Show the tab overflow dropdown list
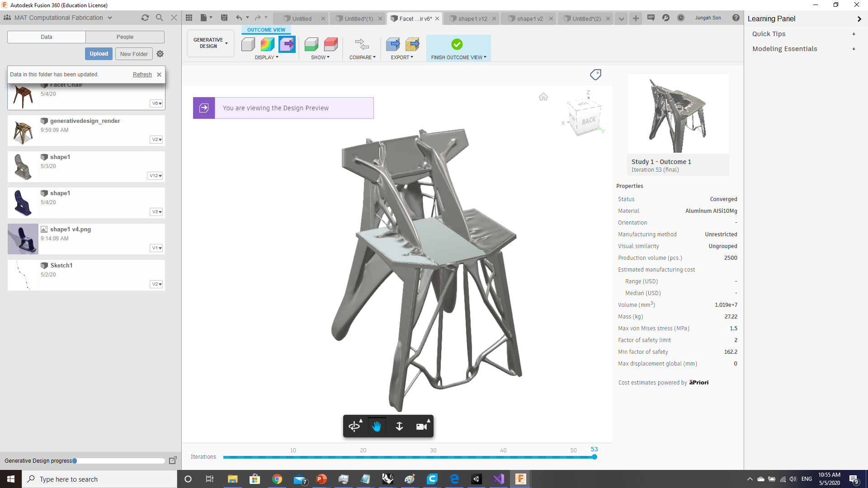Screen dimensions: 868x488 click(622, 19)
